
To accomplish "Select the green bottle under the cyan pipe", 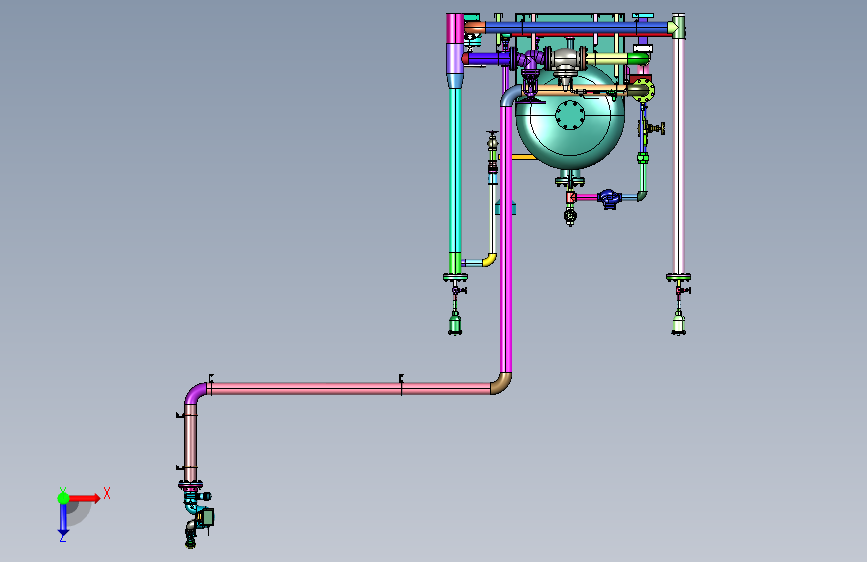I will (x=455, y=323).
